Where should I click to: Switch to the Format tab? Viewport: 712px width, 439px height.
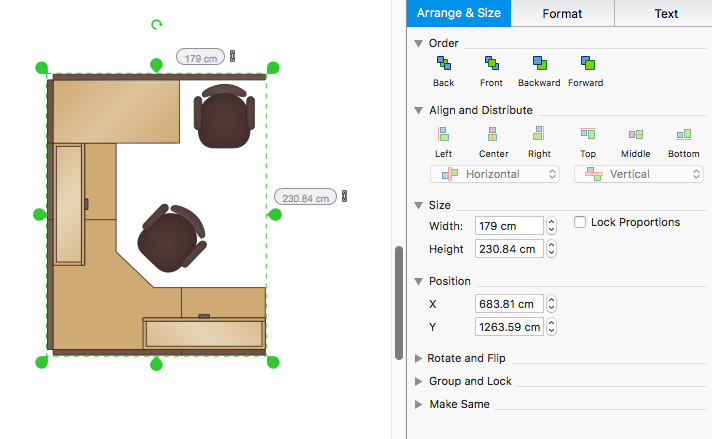pyautogui.click(x=562, y=14)
